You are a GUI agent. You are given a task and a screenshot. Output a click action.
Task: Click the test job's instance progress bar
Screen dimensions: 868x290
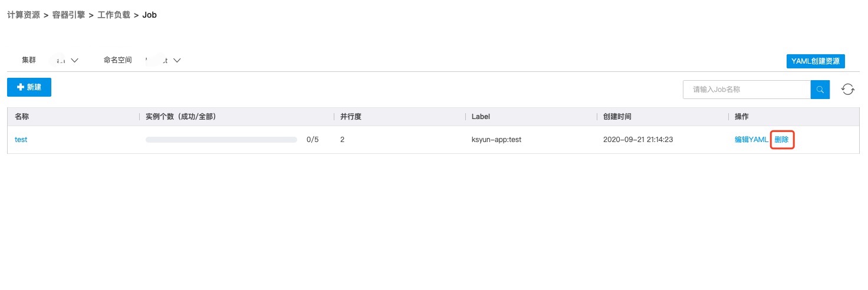pyautogui.click(x=221, y=140)
